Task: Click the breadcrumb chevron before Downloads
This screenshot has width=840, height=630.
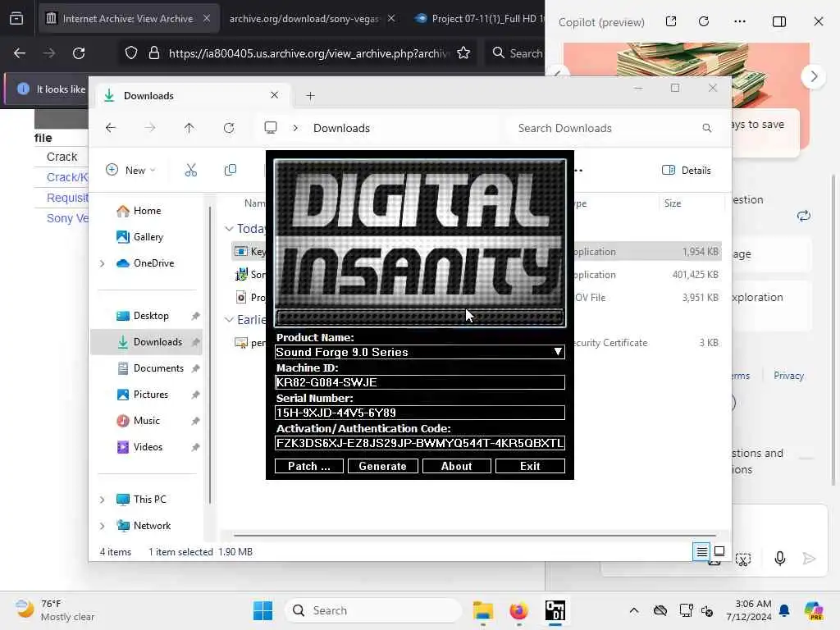Action: [295, 128]
